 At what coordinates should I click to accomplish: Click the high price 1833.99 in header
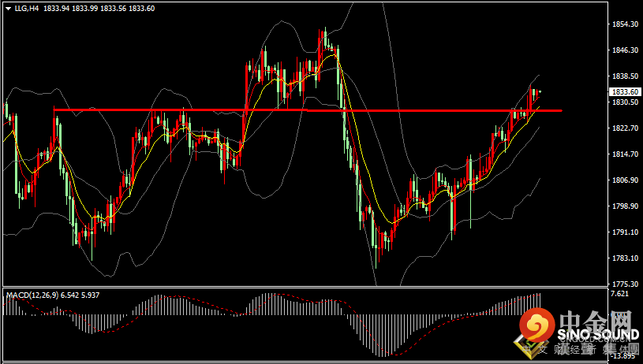(x=85, y=8)
